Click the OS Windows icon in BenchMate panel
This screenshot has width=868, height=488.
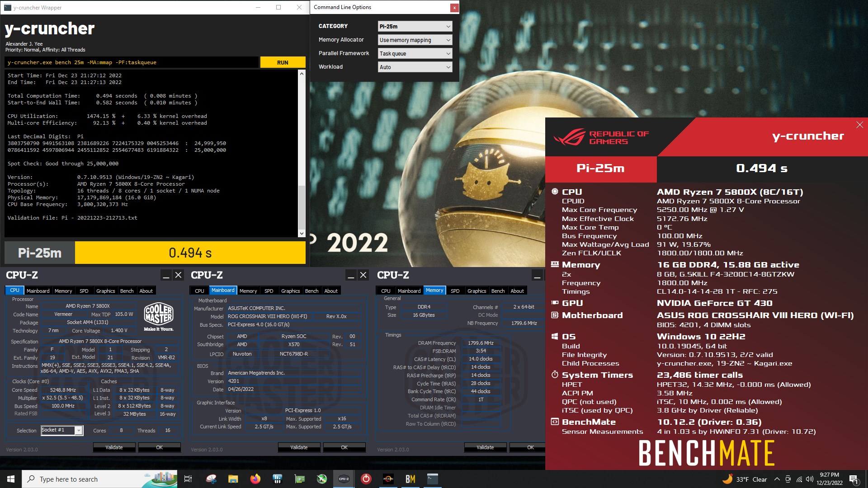tap(555, 336)
